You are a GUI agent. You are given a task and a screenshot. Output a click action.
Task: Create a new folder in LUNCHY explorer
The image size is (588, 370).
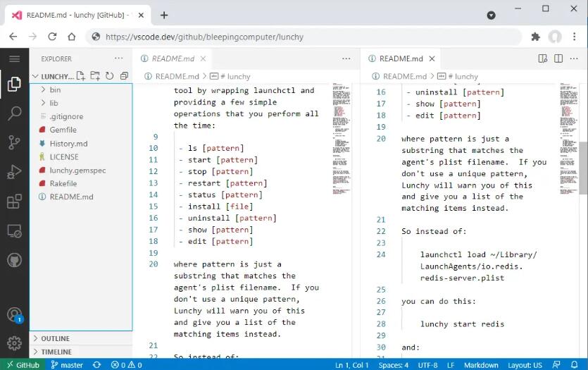tap(95, 76)
